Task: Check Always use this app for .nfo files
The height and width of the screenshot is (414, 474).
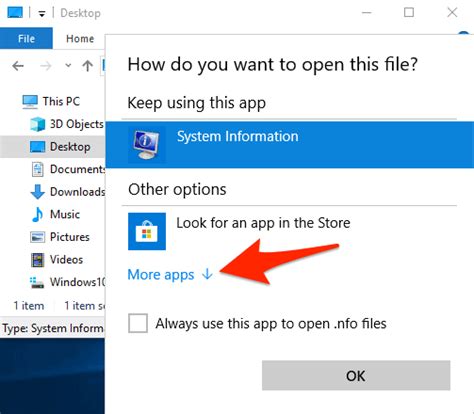Action: pyautogui.click(x=138, y=323)
